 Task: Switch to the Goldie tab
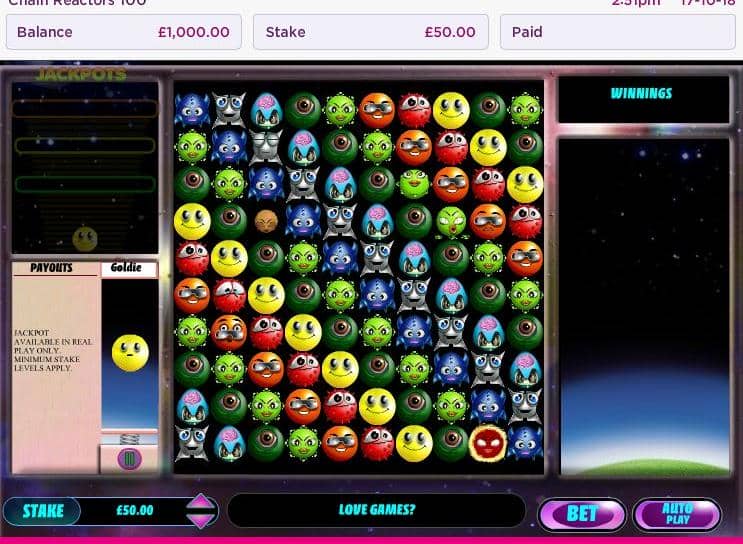pyautogui.click(x=127, y=268)
